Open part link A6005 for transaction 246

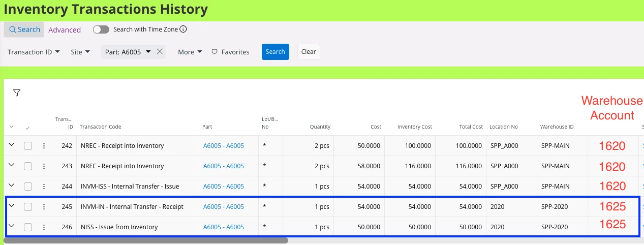tap(224, 227)
